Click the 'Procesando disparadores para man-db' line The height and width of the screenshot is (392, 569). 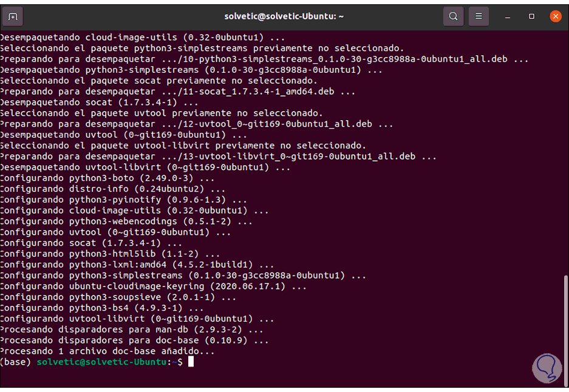point(132,329)
